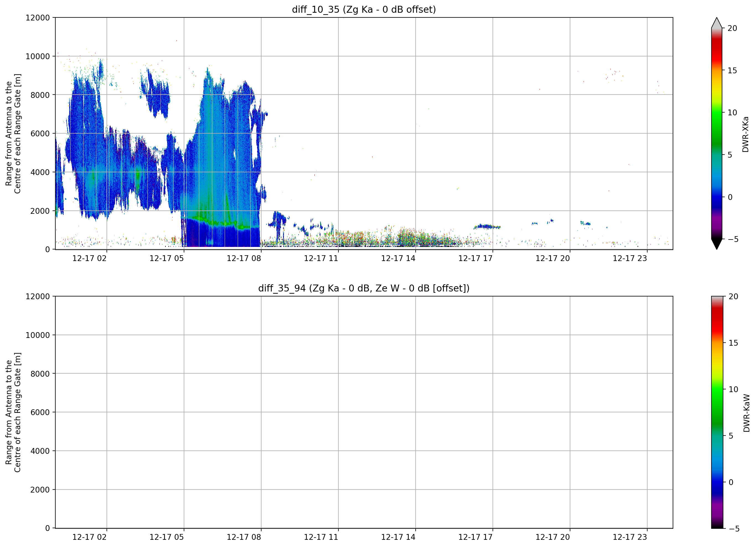
Task: Click the 4000 y-tick label on top plot
Action: (40, 172)
